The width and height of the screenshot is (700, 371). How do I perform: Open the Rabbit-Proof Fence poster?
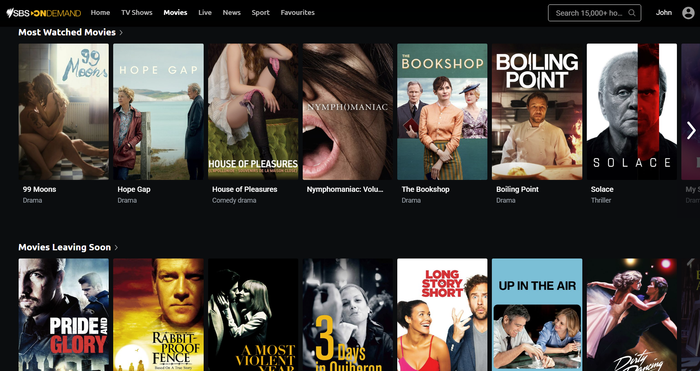click(158, 315)
